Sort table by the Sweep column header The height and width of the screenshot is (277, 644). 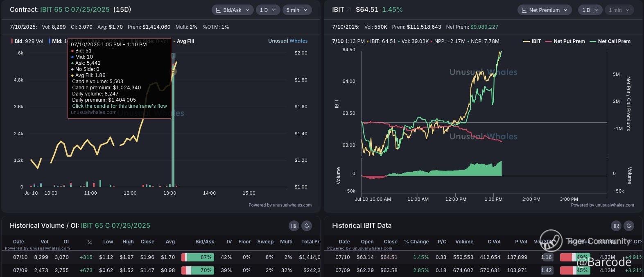pos(265,242)
